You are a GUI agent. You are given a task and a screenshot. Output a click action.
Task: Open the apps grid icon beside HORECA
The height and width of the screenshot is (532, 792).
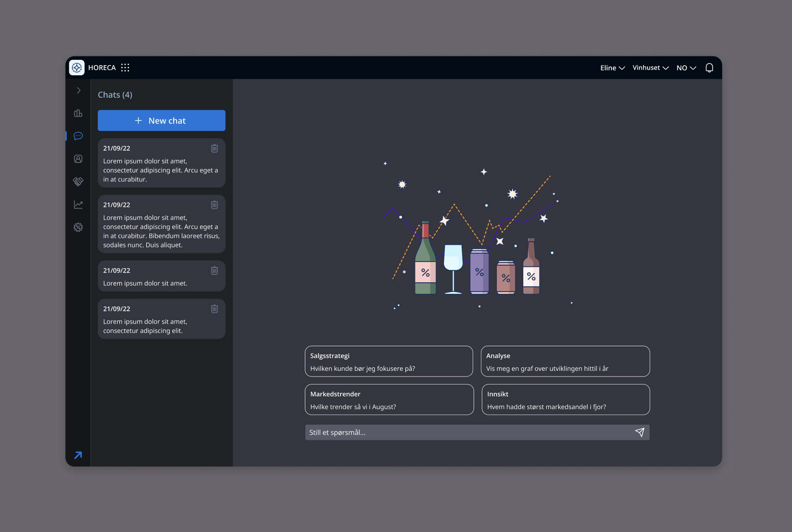[x=125, y=67]
